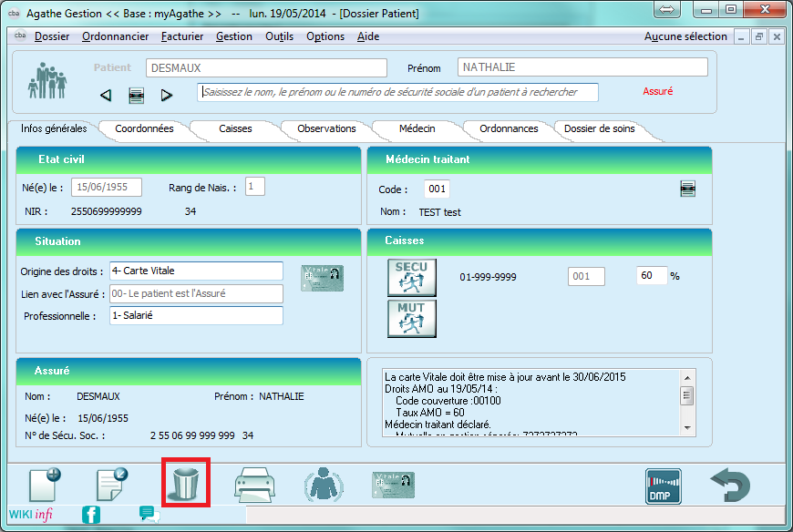This screenshot has width=793, height=532.
Task: Open the Ordonnancier menu
Action: [116, 36]
